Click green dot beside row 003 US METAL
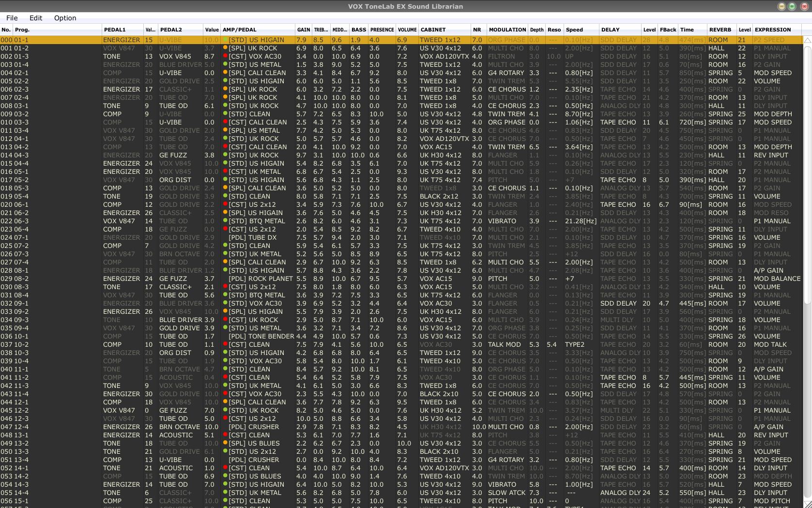This screenshot has width=812, height=508. coord(225,64)
